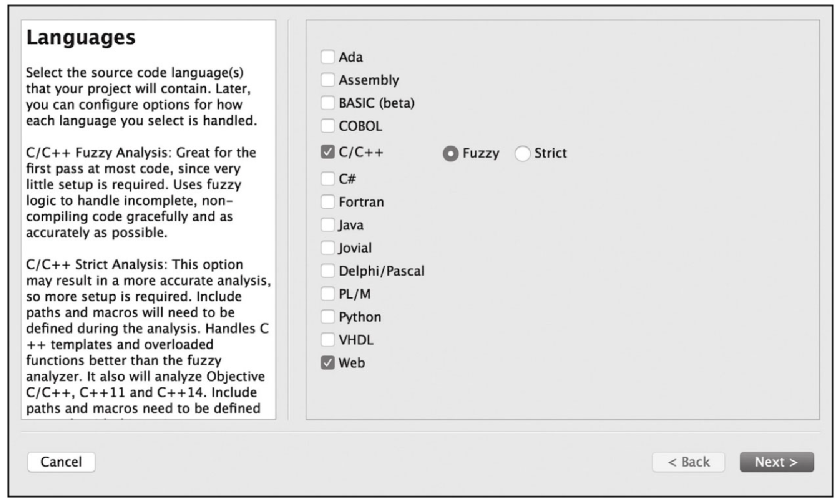
Task: Click the Cancel button
Action: pyautogui.click(x=61, y=462)
